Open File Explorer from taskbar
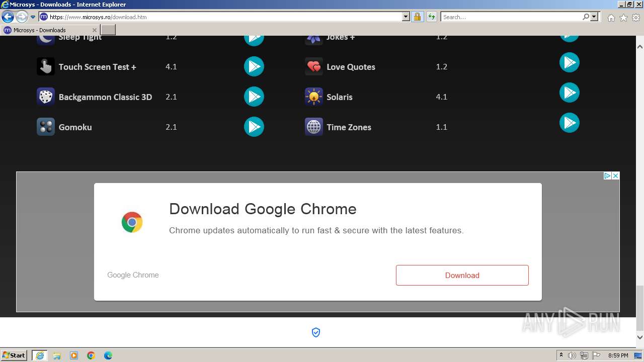The image size is (644, 362). click(57, 355)
